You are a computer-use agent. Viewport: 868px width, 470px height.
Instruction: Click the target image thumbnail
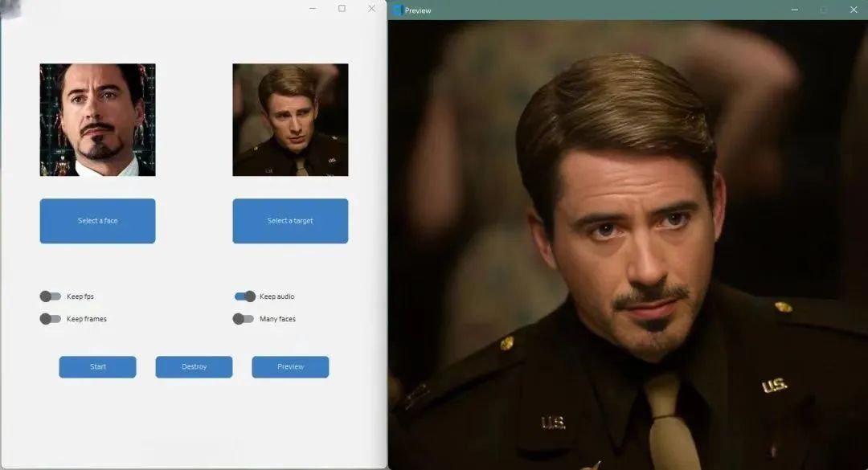[290, 120]
